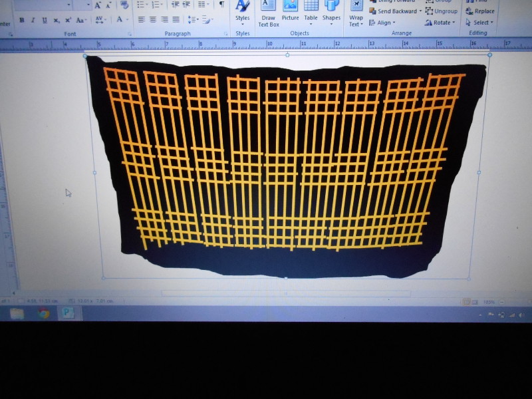Toggle italic formatting

tap(33, 20)
